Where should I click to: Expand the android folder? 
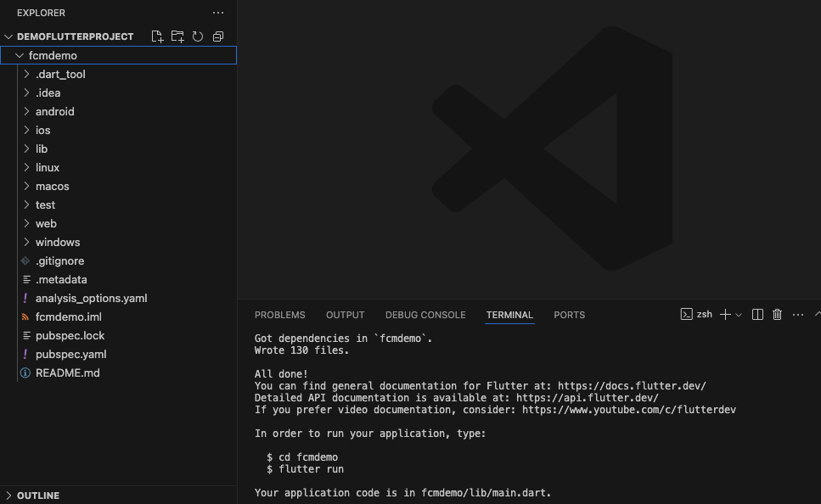(54, 111)
